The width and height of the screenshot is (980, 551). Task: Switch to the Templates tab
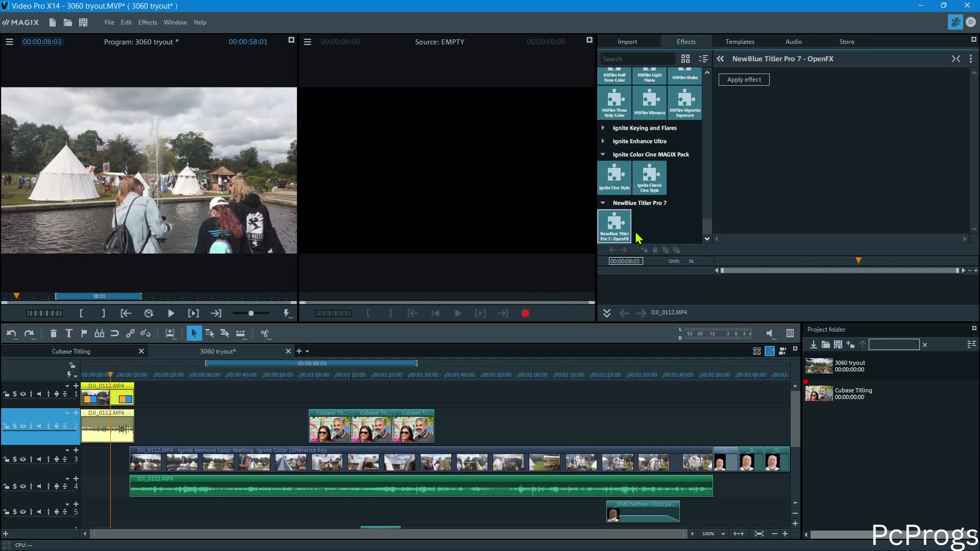click(740, 42)
